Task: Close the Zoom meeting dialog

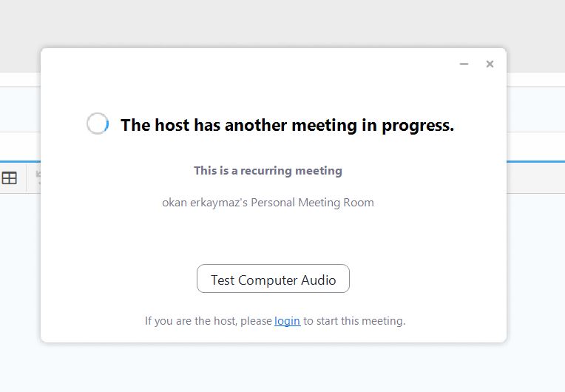Action: pos(490,64)
